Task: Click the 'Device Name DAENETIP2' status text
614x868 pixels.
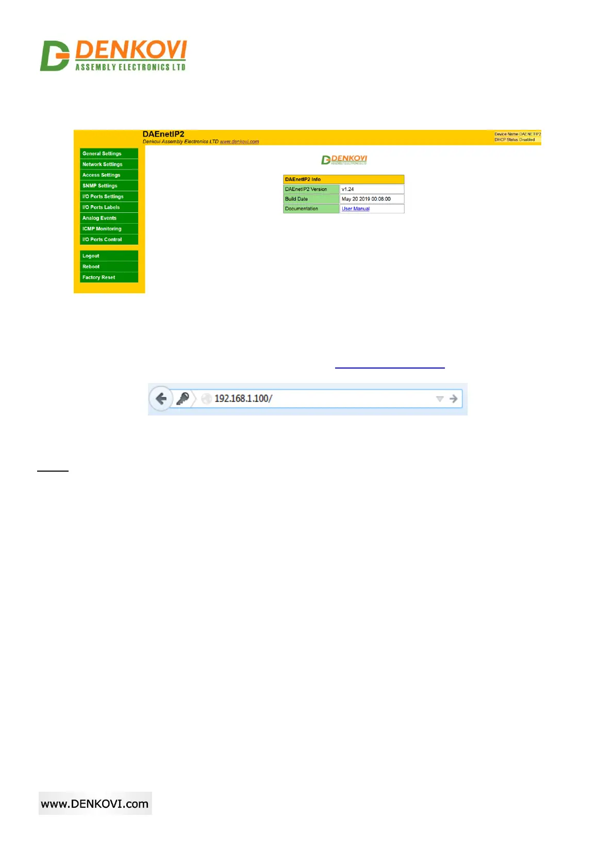Action: (518, 134)
